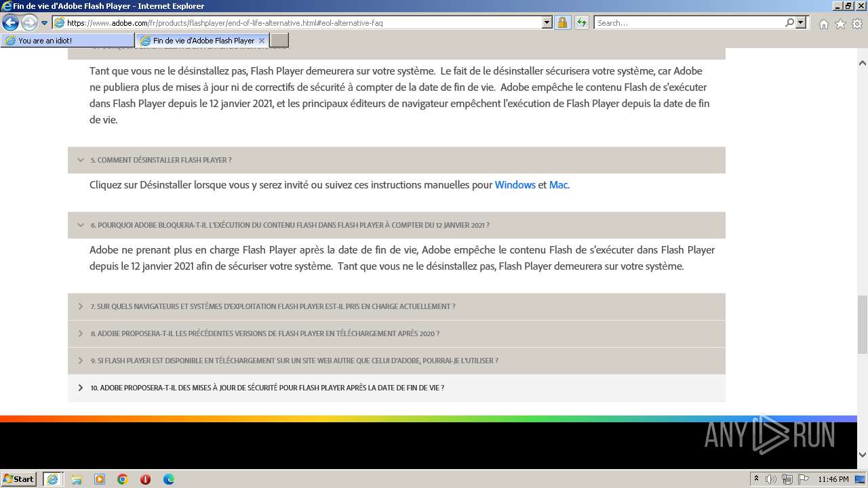
Task: Open the Windows Start menu
Action: [x=19, y=479]
